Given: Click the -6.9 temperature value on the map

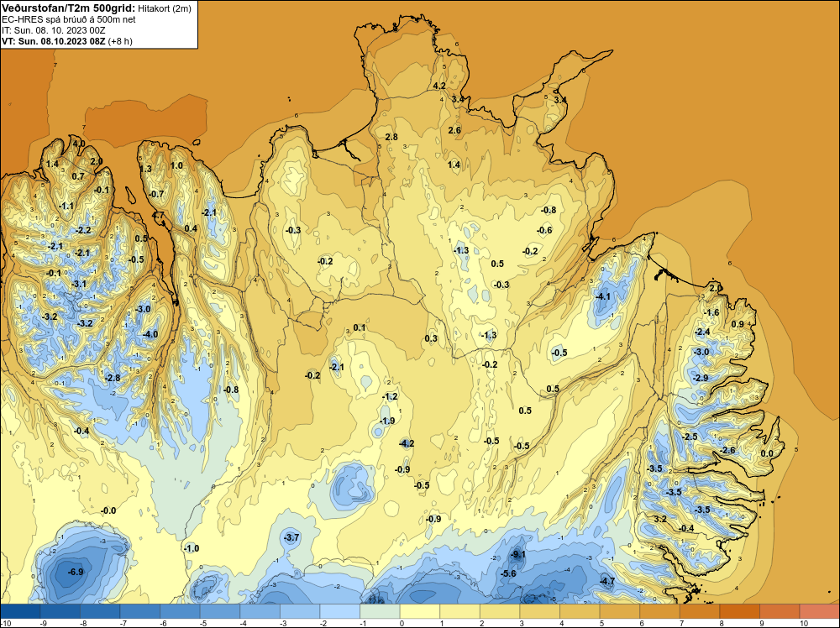Looking at the screenshot, I should point(76,572).
